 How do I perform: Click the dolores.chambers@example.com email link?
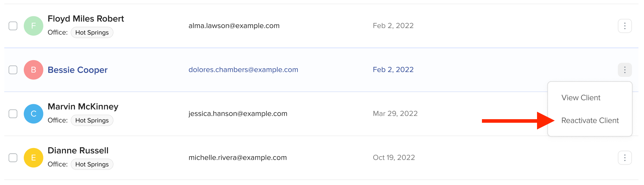(x=243, y=70)
